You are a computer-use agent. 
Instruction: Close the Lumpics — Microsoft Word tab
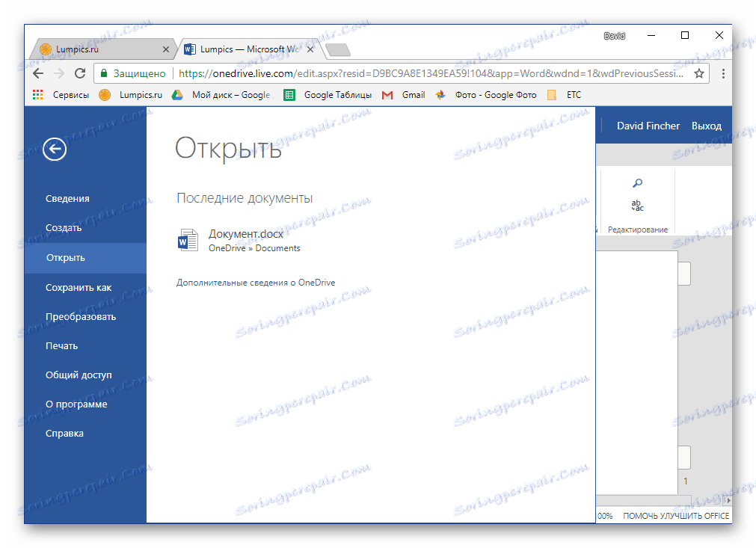tap(310, 49)
